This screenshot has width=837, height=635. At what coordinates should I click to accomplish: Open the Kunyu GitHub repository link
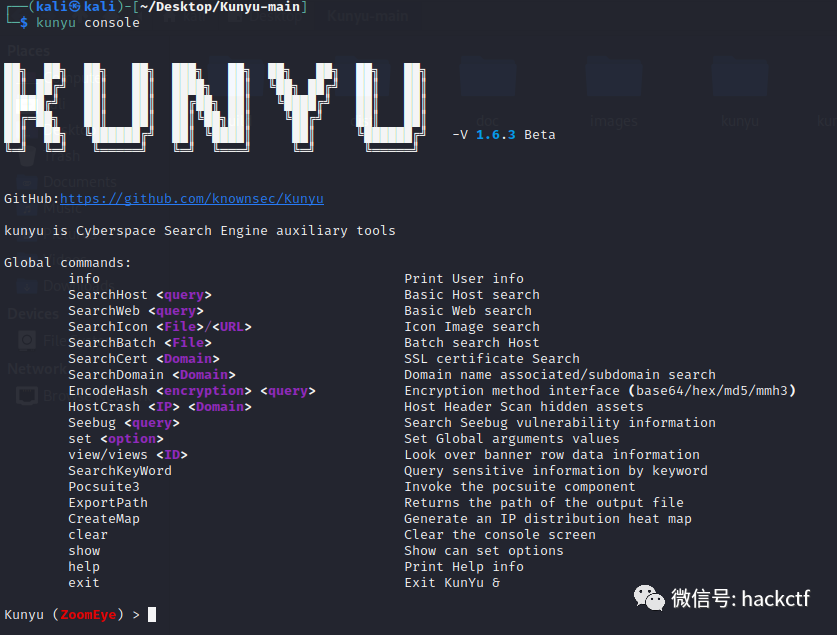point(192,198)
